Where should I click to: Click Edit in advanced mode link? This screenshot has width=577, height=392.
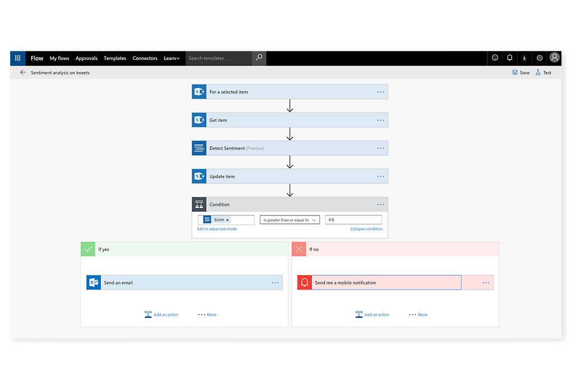tap(217, 229)
